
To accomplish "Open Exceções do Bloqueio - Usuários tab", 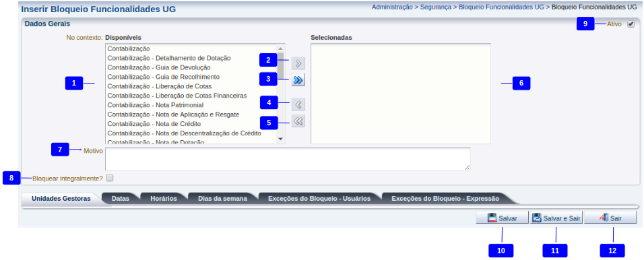I will 319,199.
